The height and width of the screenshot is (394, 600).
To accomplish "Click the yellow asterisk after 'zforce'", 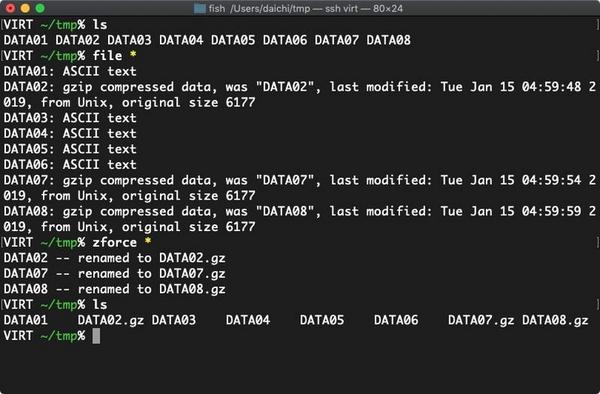I will tap(148, 241).
